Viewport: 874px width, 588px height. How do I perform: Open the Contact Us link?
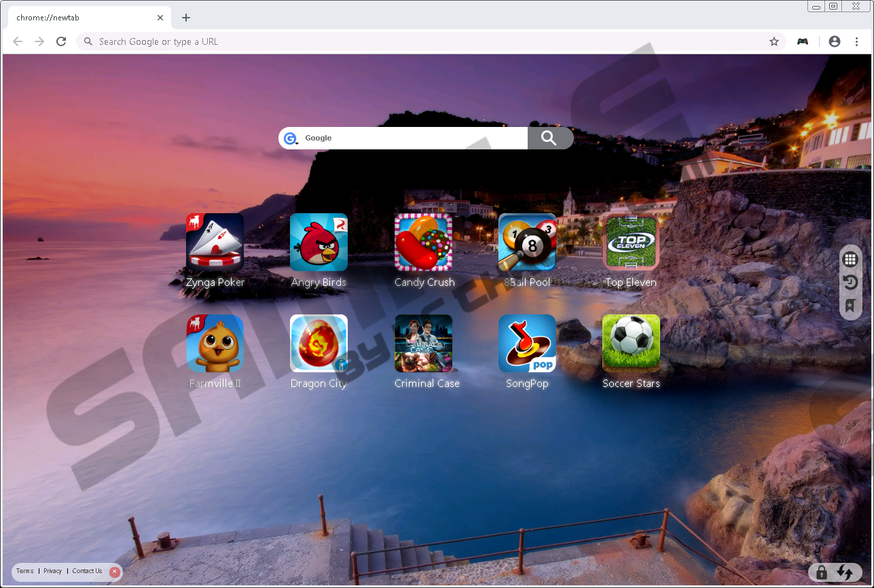click(87, 571)
